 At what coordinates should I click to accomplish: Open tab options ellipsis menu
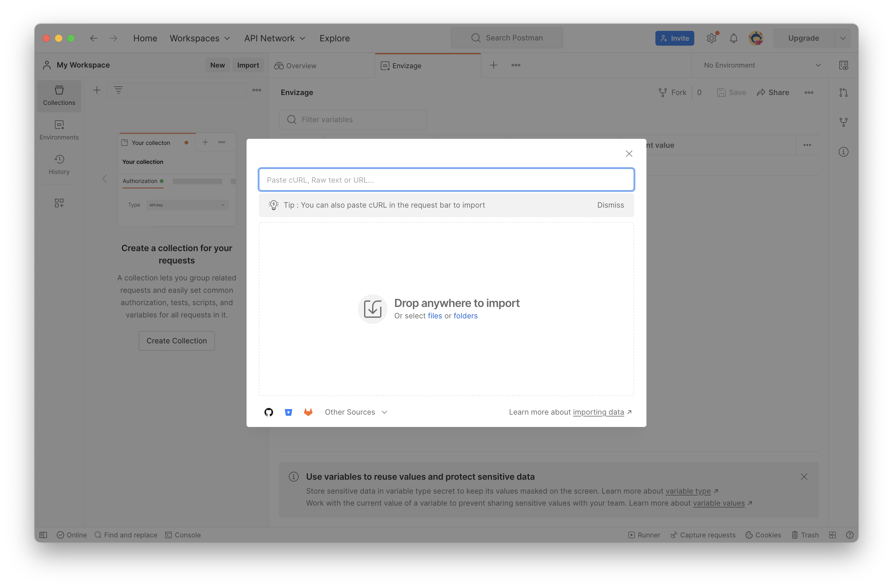516,65
